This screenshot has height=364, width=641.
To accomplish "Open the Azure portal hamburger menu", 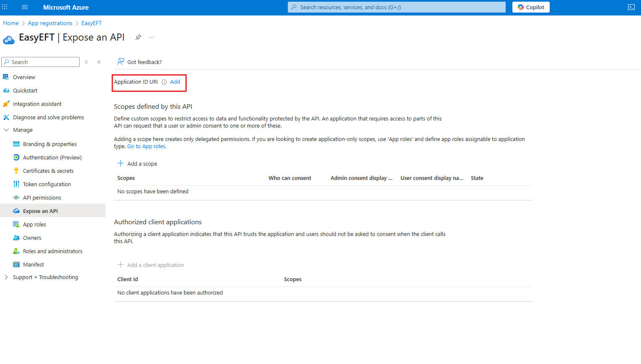I will (x=25, y=7).
